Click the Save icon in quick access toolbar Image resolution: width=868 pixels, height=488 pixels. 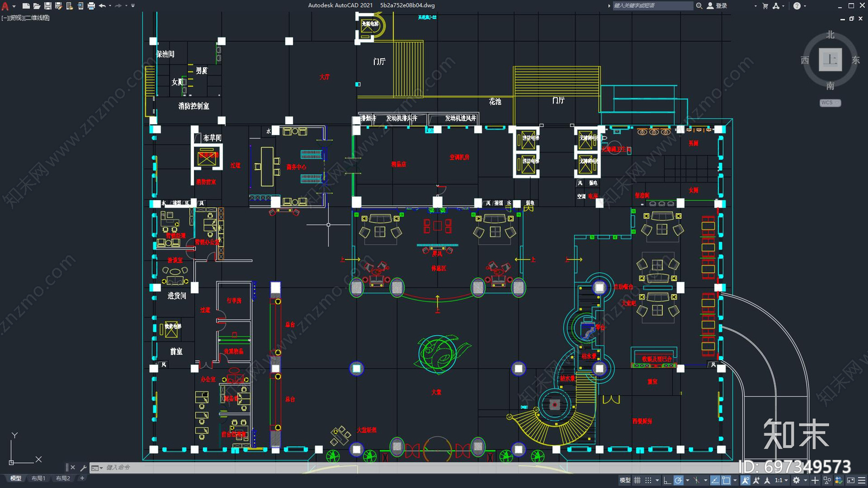pos(48,6)
